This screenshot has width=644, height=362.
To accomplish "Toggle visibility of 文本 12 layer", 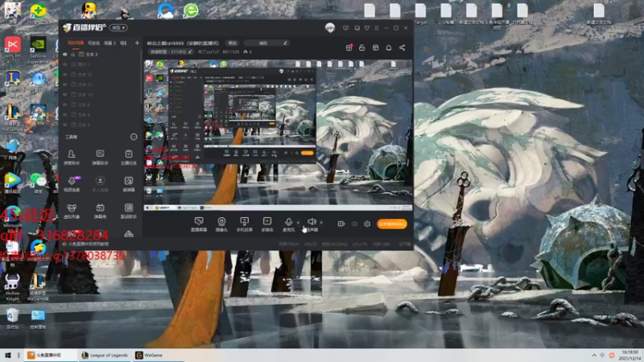I will point(65,74).
